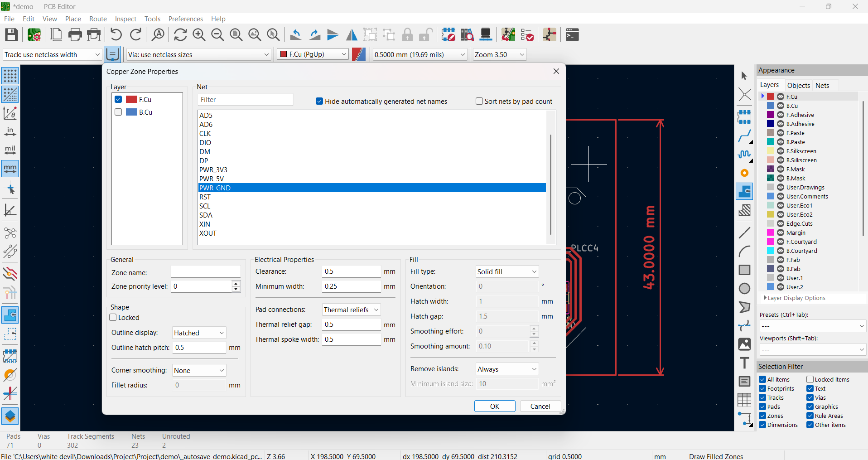
Task: Check the Locked shape checkbox
Action: click(113, 317)
